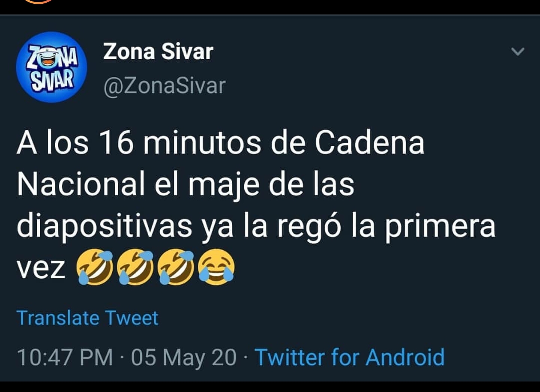Expand the tweet options chevron
This screenshot has height=392, width=540.
tap(518, 51)
